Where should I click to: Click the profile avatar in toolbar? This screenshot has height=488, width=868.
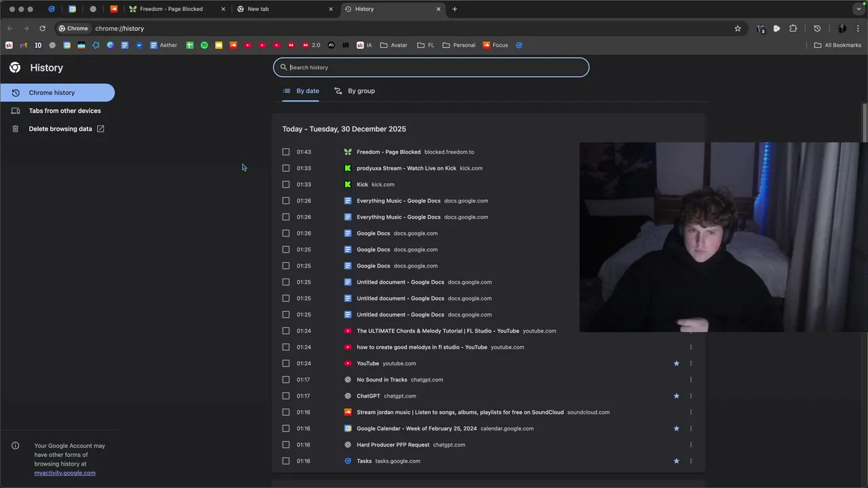842,28
